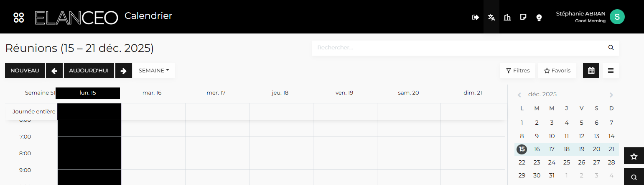The height and width of the screenshot is (185, 644).
Task: Open the language translation icon
Action: point(491,17)
